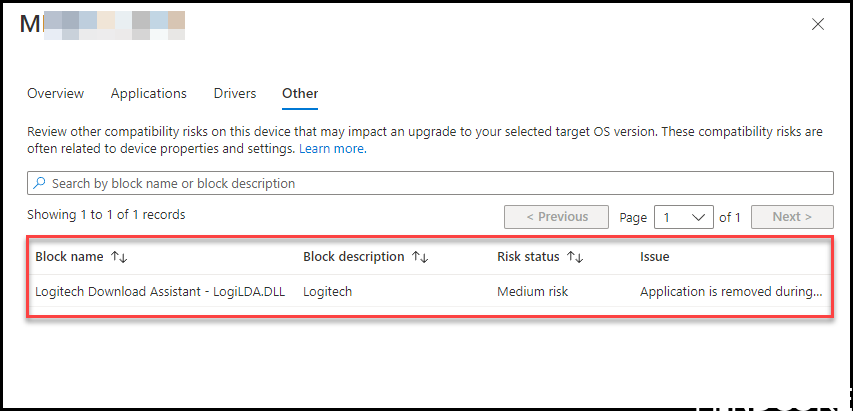
Task: Sort by Block name arrows icon
Action: [119, 257]
